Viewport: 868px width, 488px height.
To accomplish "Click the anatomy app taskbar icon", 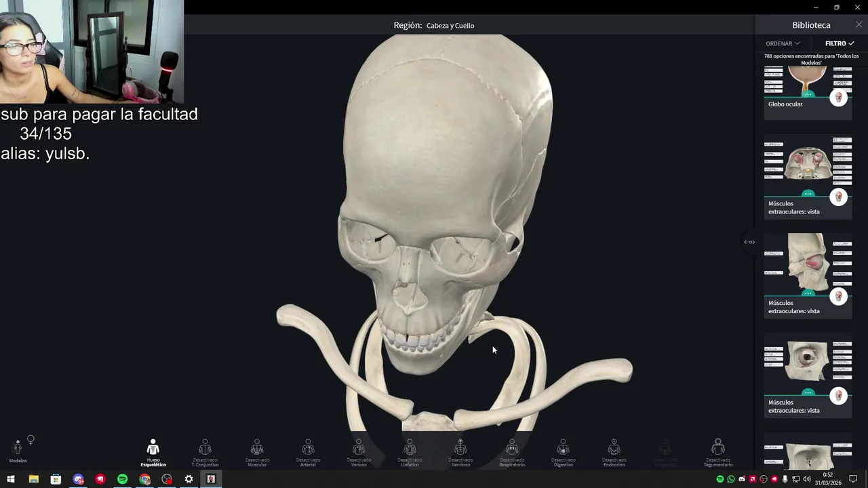I will click(x=211, y=479).
